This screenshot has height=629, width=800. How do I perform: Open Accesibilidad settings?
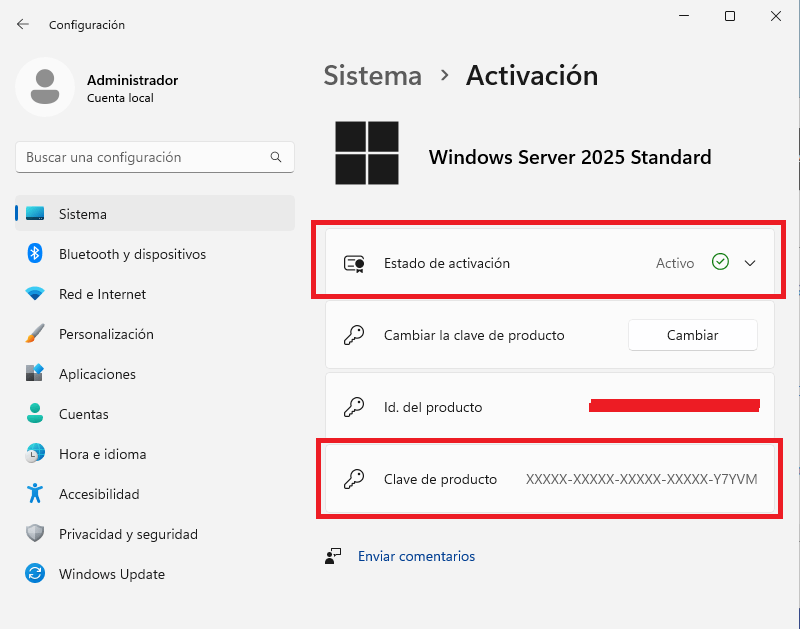(x=155, y=494)
